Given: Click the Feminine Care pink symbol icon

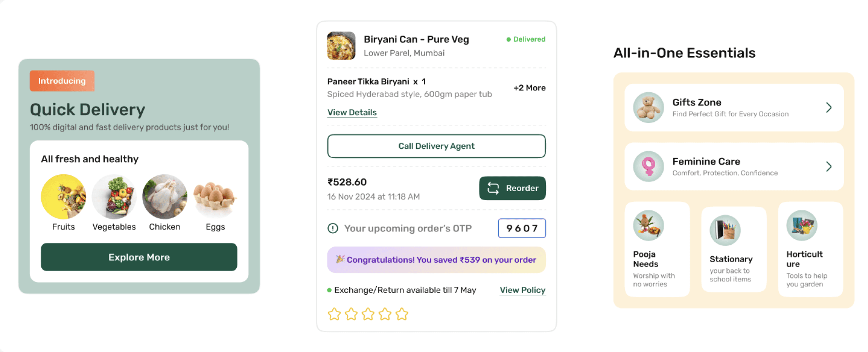Looking at the screenshot, I should click(648, 166).
